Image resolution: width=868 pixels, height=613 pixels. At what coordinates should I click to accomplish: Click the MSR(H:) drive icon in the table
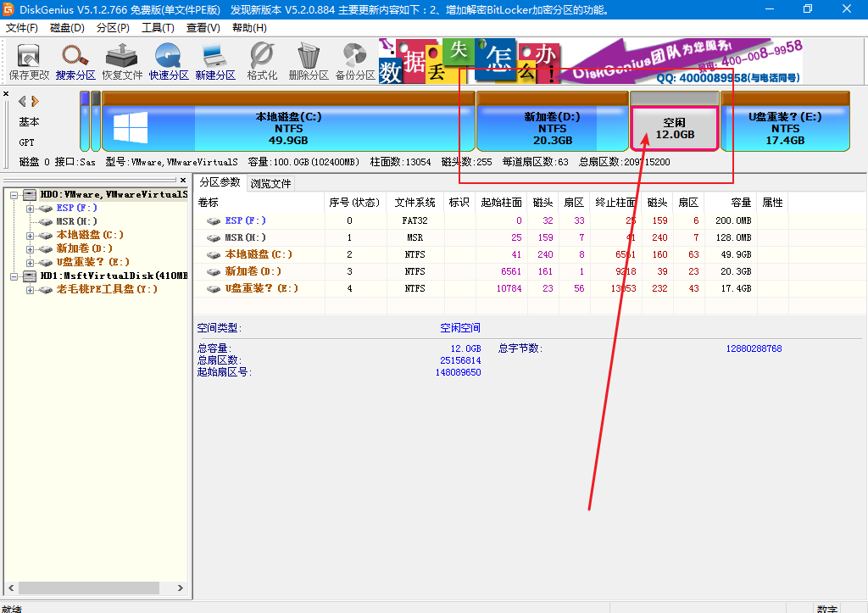click(214, 237)
